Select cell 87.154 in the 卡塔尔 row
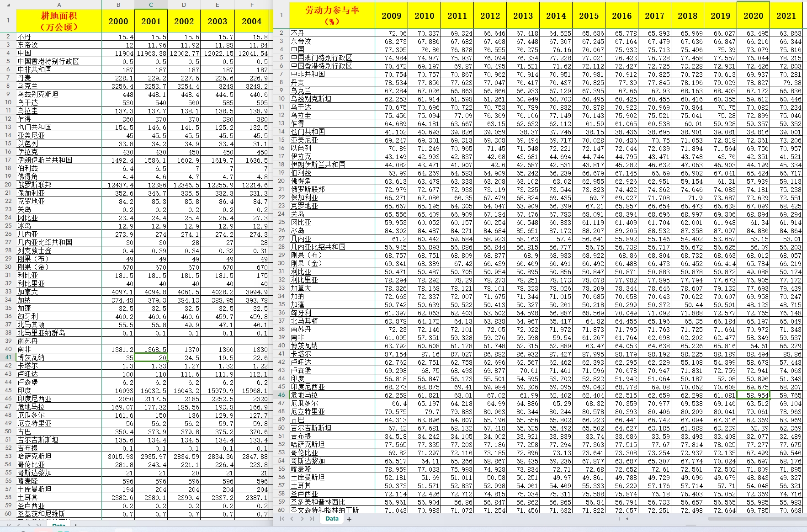The width and height of the screenshot is (807, 532). coord(392,354)
